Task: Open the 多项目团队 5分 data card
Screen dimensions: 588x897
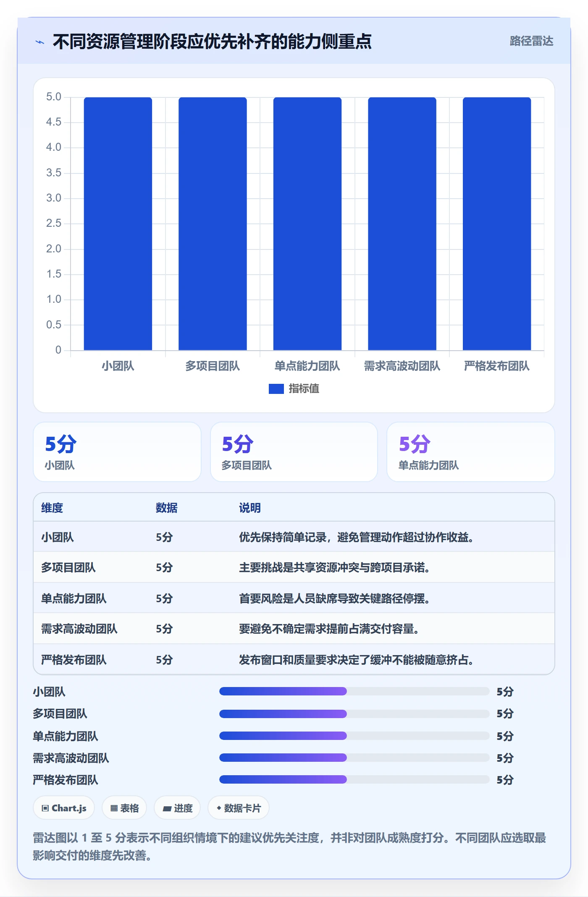Action: tap(294, 452)
